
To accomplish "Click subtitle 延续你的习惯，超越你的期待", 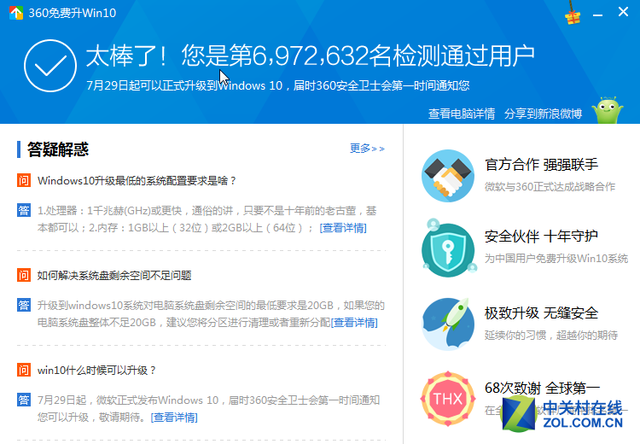I will pyautogui.click(x=551, y=335).
